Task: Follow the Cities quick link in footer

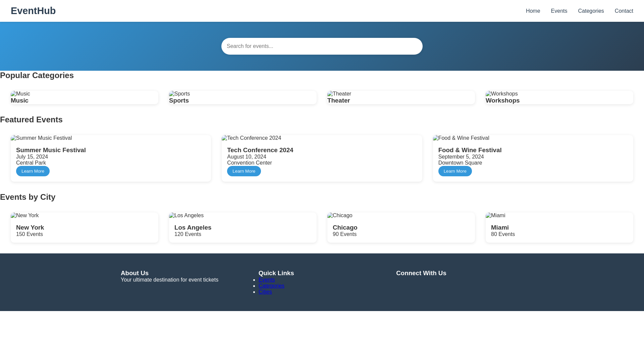Action: 265,292
